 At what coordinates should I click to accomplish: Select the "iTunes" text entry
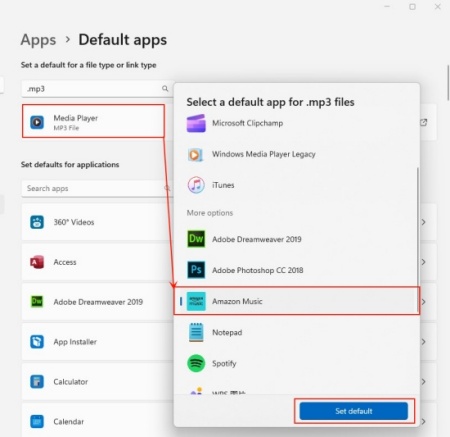click(x=223, y=185)
